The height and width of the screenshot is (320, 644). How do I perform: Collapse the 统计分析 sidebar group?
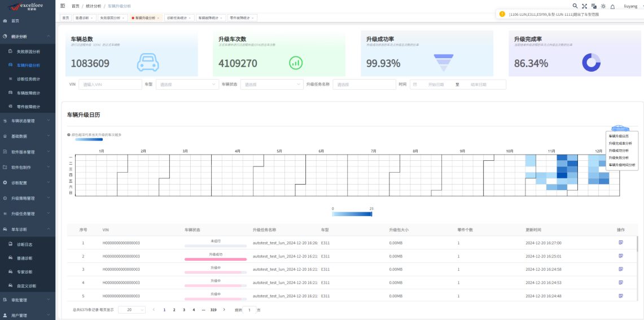(x=28, y=36)
